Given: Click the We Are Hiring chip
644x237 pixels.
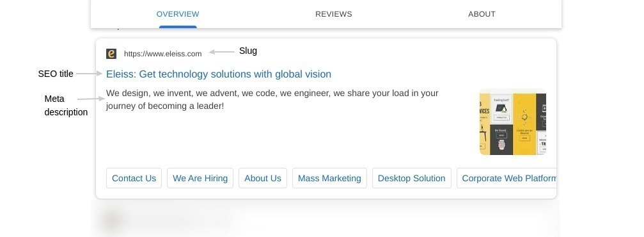Looking at the screenshot, I should 200,178.
